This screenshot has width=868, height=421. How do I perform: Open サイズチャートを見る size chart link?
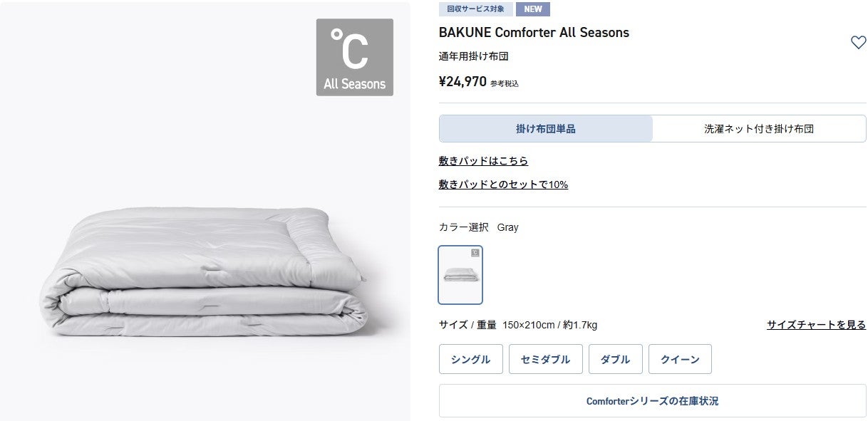tap(817, 325)
